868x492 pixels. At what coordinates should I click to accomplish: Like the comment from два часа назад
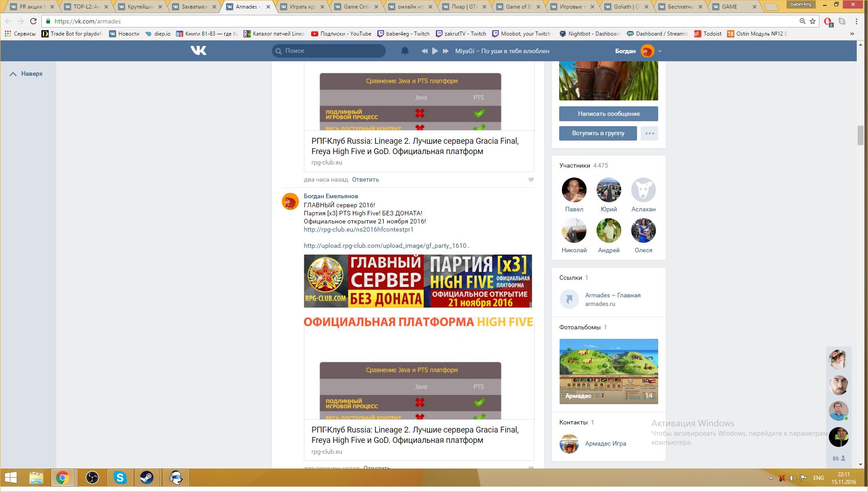[531, 180]
